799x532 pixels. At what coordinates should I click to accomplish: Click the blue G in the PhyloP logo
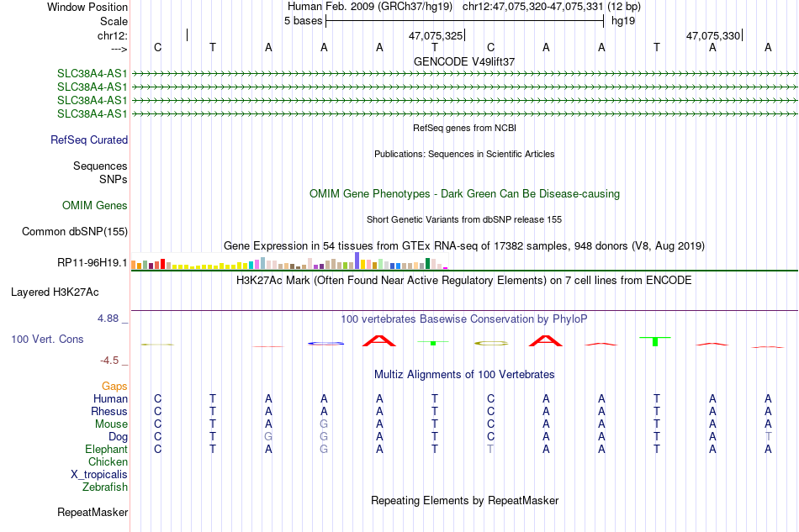click(x=326, y=344)
